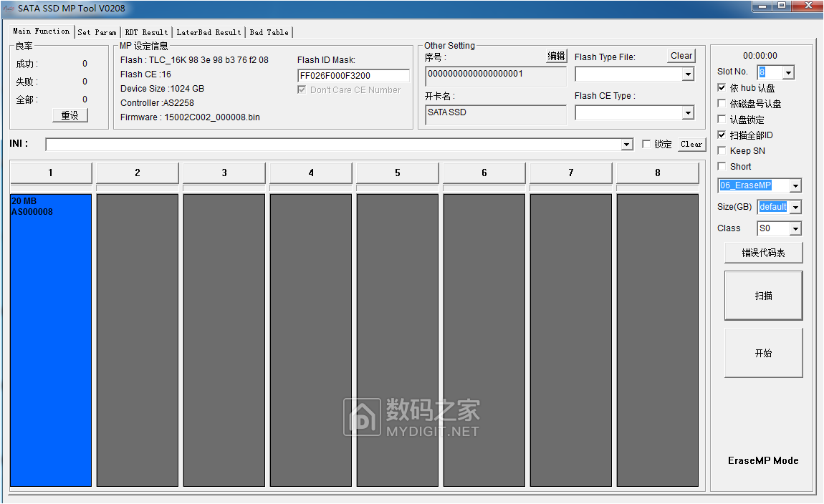Viewport: 824px width, 504px height.
Task: Click the gray slot 2 panel
Action: point(138,340)
